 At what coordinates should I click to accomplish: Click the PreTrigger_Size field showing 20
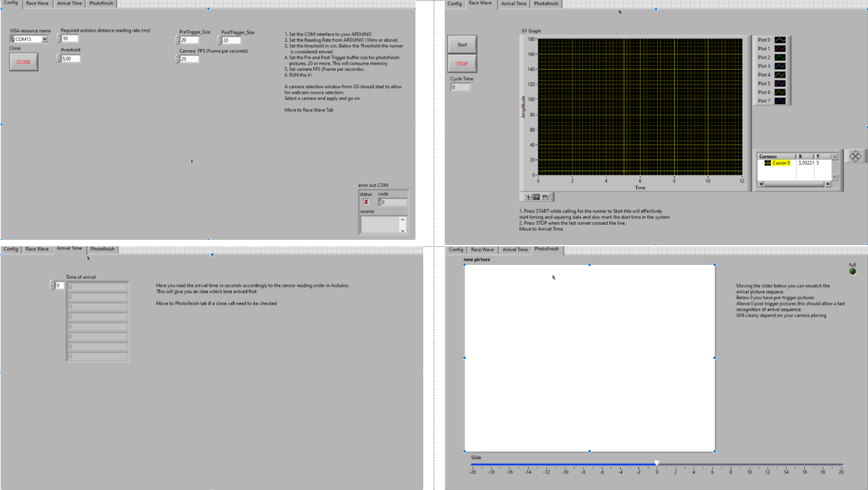189,40
